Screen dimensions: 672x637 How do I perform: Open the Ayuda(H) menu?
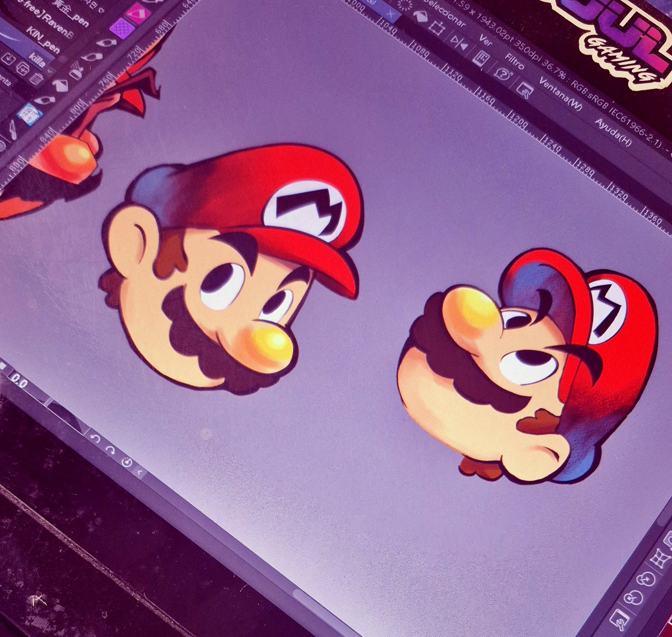coord(613,132)
